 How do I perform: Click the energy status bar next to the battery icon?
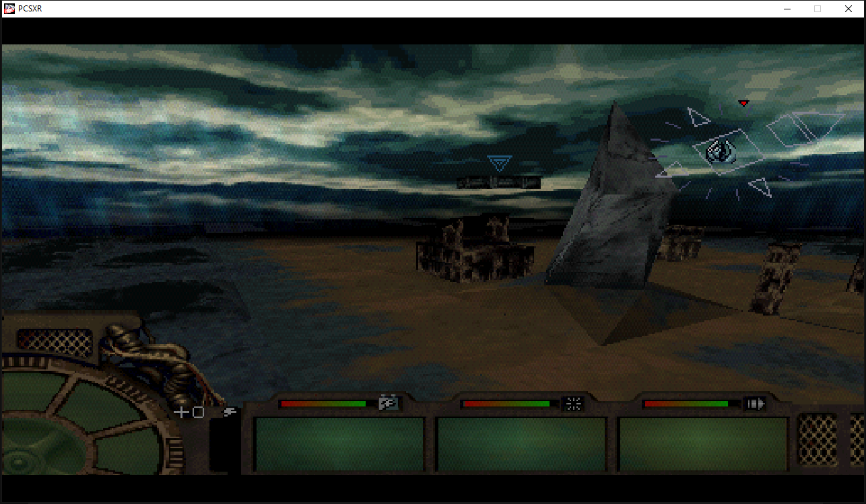329,404
